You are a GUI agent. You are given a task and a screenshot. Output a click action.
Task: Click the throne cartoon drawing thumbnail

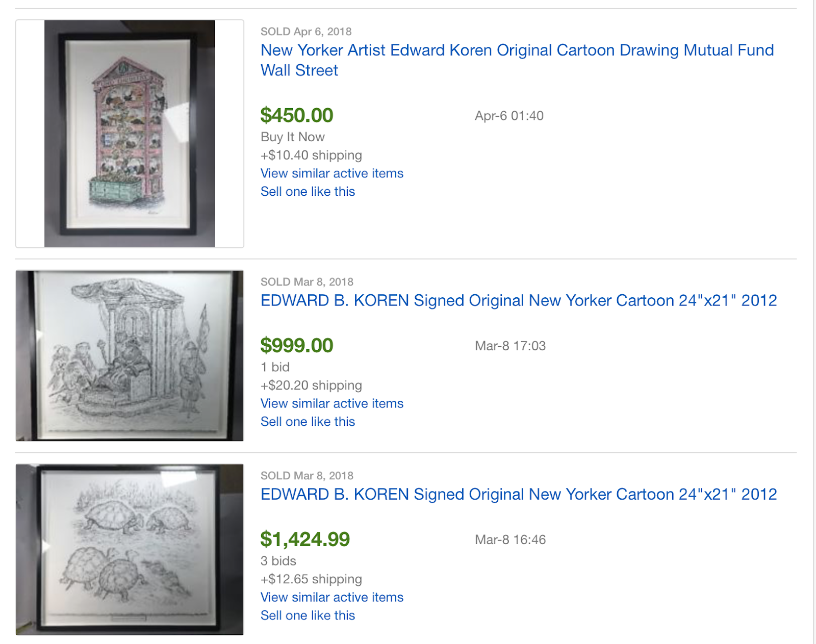130,355
